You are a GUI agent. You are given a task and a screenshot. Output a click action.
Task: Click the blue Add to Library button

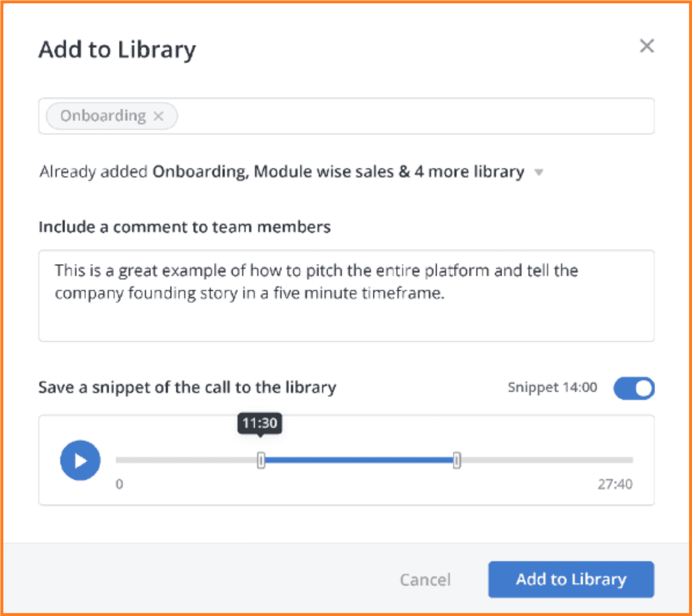pos(571,579)
